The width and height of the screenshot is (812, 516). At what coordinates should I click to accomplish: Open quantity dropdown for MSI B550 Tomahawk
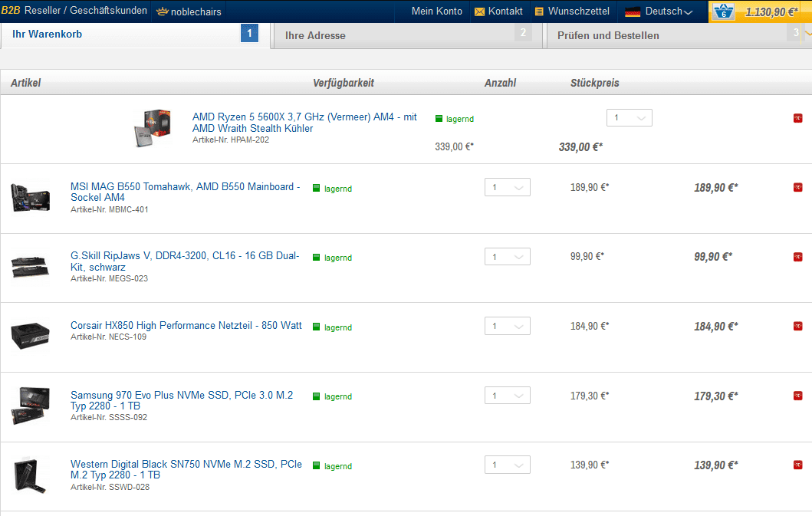coord(508,188)
